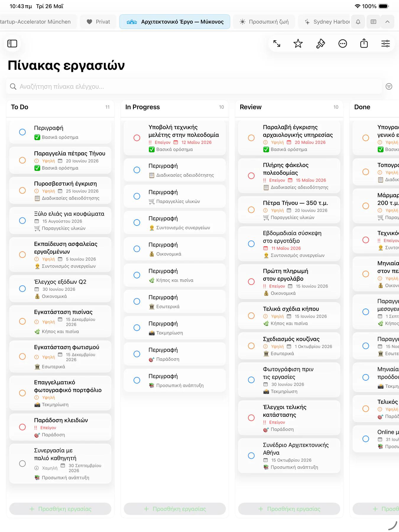Open Εκπαίδευση ασφαλείας εργαζομένων task card
Image resolution: width=399 pixels, height=532 pixels.
[60, 254]
